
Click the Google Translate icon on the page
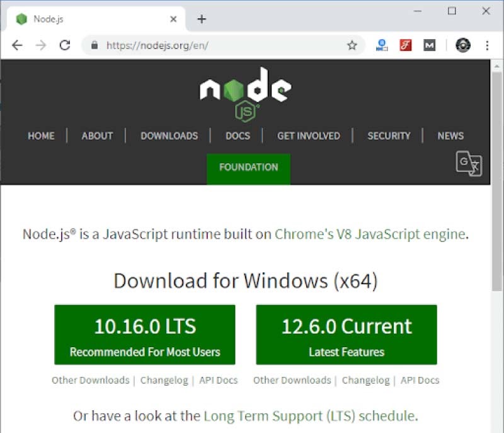tap(469, 164)
